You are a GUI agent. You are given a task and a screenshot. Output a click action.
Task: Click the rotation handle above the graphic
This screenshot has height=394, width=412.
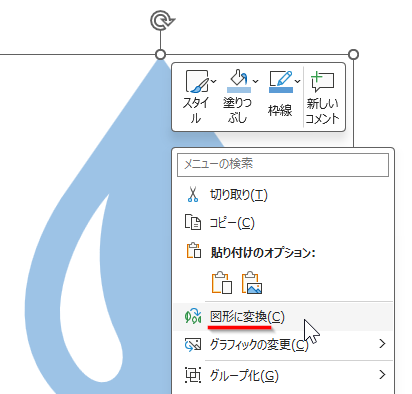pyautogui.click(x=162, y=21)
